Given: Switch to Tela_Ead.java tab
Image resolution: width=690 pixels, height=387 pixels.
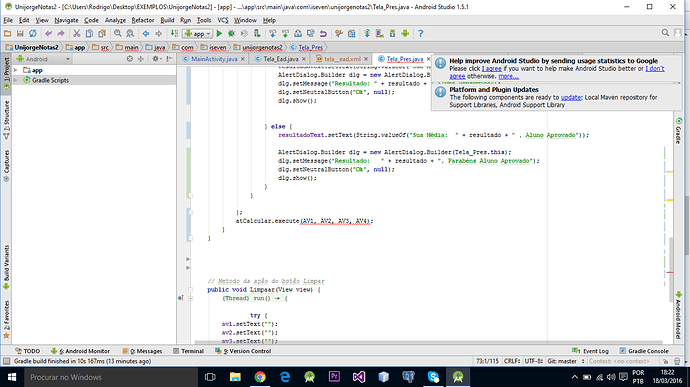Looking at the screenshot, I should point(280,59).
